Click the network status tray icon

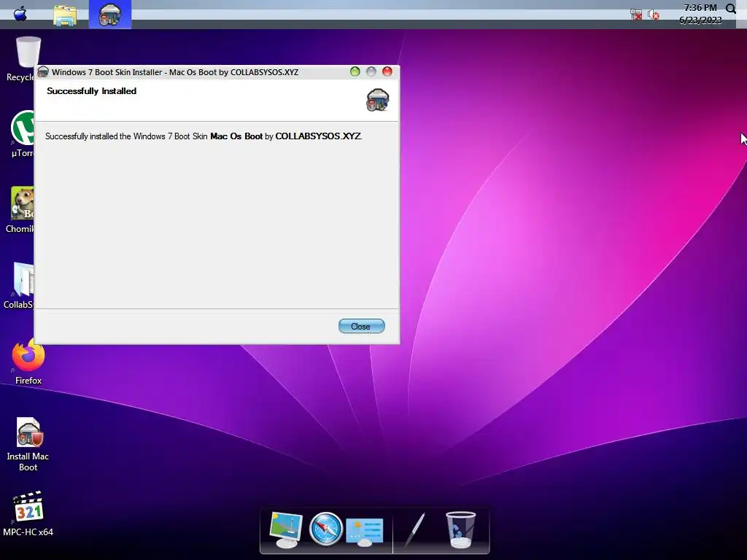[636, 15]
